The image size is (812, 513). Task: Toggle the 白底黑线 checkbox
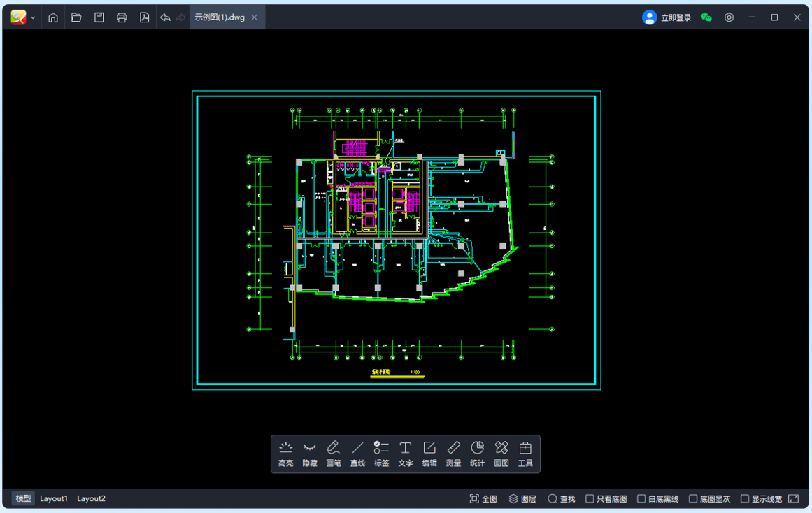641,498
